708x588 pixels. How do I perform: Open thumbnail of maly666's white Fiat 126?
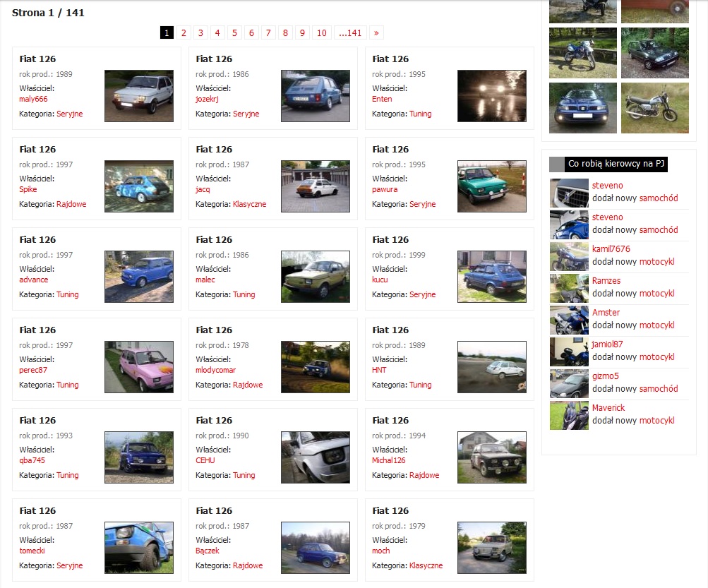(139, 96)
